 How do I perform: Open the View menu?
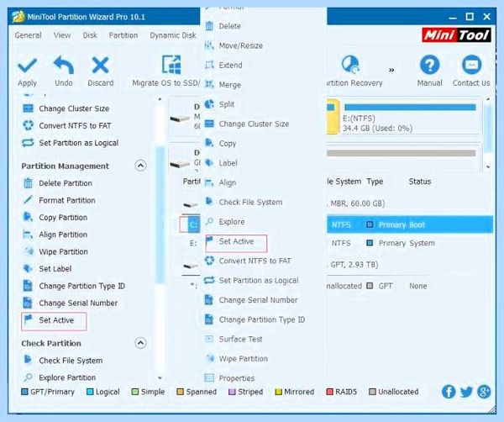[x=62, y=35]
